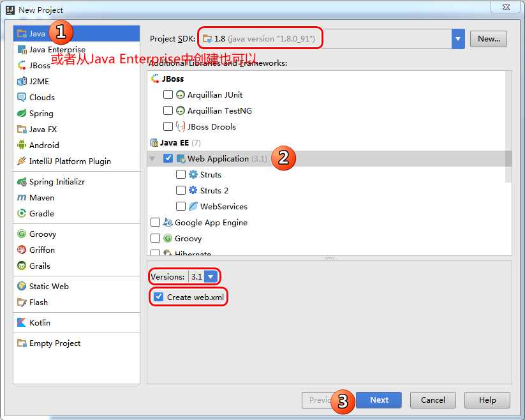Select the Empty Project row
This screenshot has width=525, height=420.
point(77,343)
